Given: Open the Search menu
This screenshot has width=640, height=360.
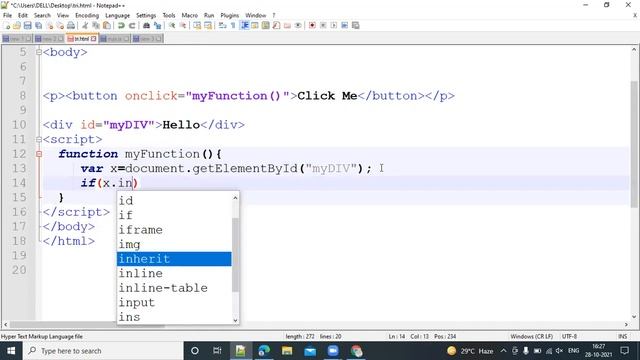Looking at the screenshot, I should [42, 15].
